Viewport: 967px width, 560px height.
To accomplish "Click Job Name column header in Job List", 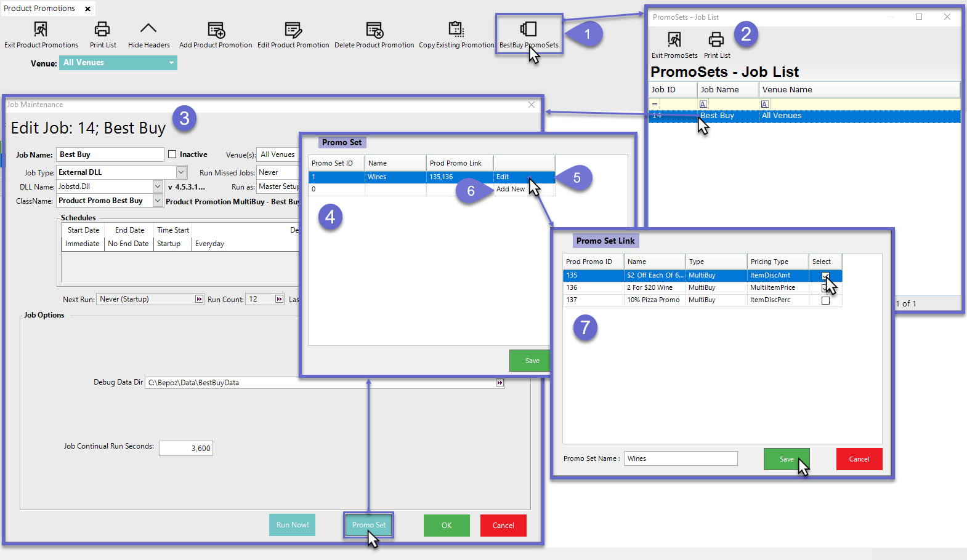I will [x=728, y=89].
